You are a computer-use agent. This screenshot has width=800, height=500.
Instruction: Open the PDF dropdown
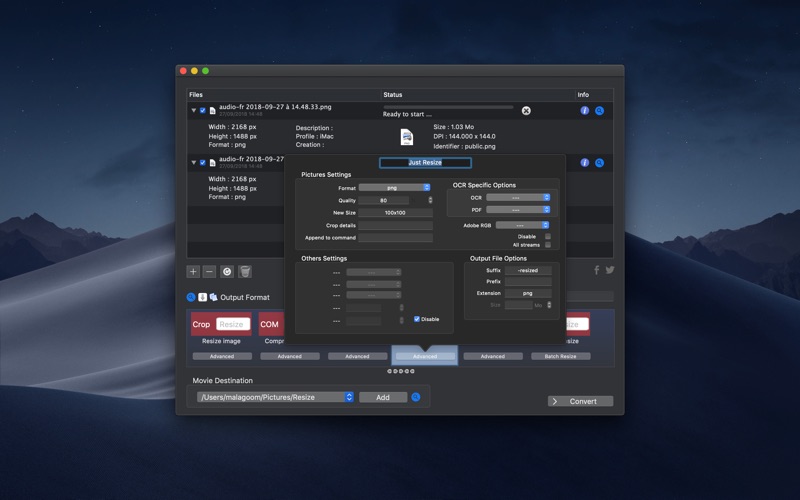click(518, 210)
